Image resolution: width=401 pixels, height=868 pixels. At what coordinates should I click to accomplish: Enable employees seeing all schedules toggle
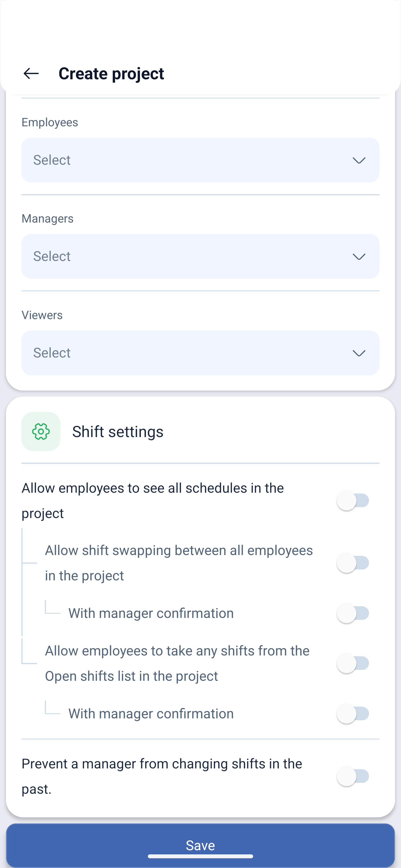coord(353,500)
